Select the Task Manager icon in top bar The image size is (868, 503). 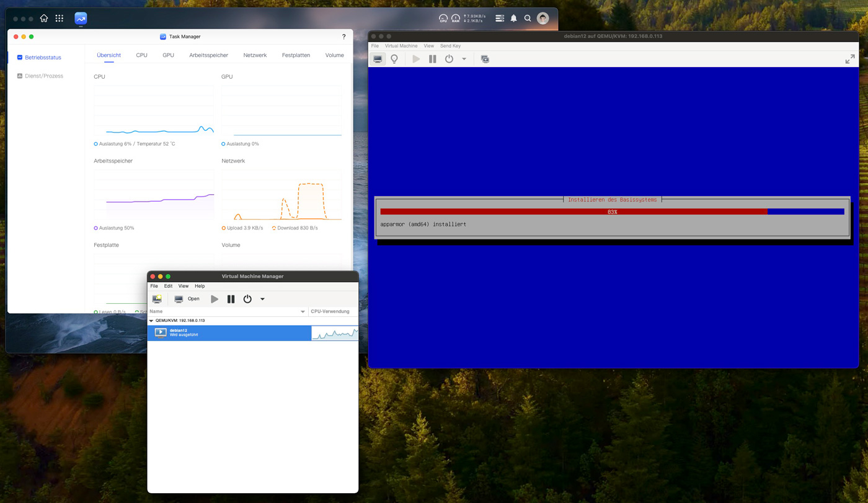[x=81, y=19]
